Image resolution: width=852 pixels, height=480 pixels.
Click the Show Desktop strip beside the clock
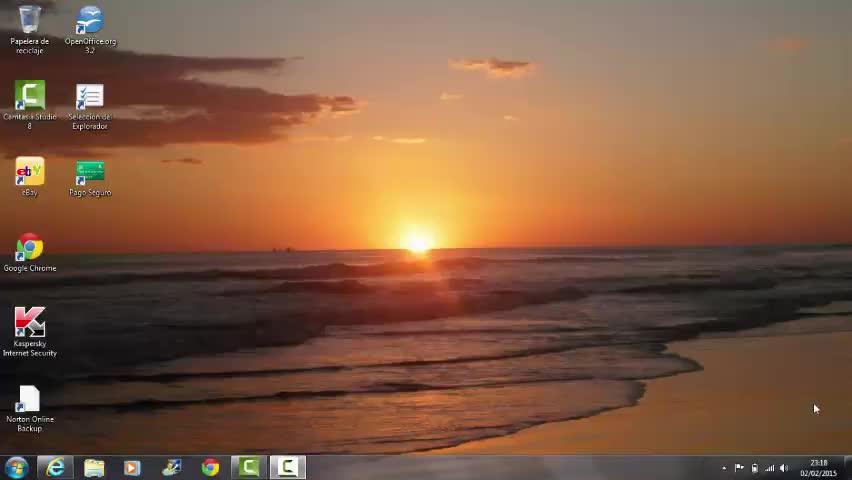click(x=848, y=468)
